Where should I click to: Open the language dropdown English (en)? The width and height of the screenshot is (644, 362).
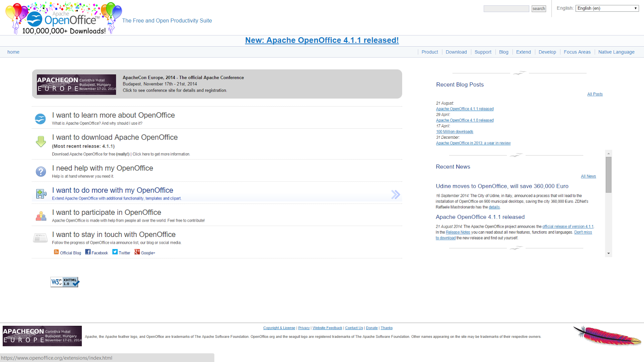pos(607,8)
